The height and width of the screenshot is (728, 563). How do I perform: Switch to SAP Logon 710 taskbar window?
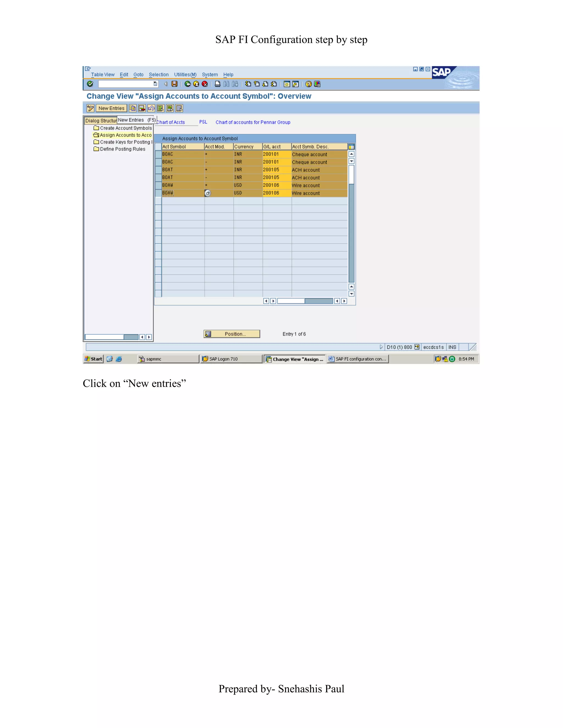pos(231,359)
